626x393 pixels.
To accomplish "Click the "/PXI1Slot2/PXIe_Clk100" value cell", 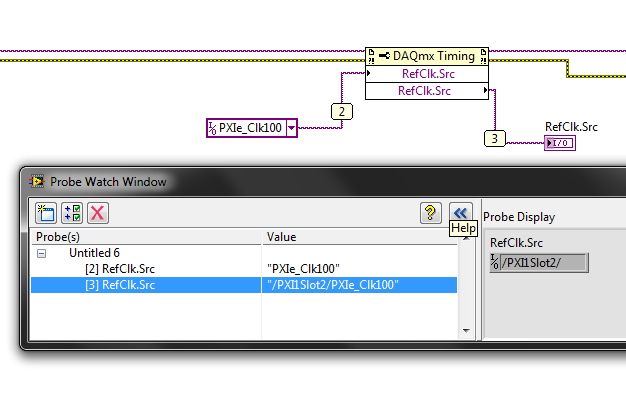I will (x=359, y=285).
